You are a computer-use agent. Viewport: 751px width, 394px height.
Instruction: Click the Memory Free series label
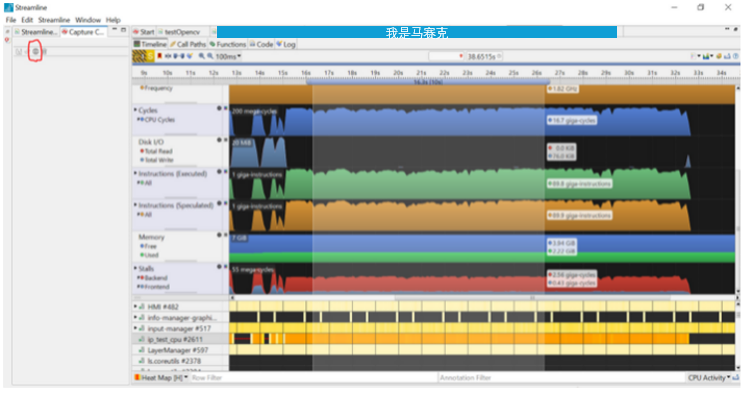[150, 246]
